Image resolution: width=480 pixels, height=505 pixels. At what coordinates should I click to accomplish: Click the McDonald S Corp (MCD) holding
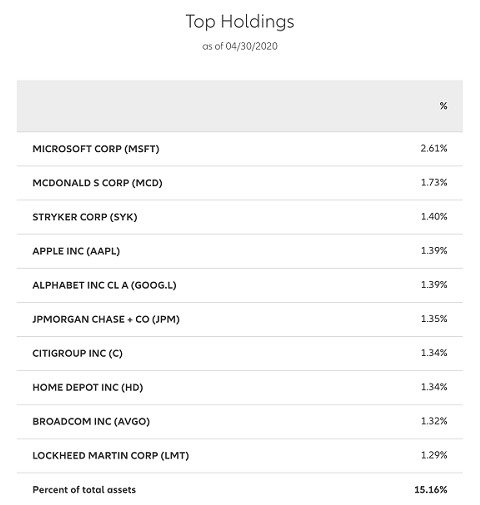[97, 183]
